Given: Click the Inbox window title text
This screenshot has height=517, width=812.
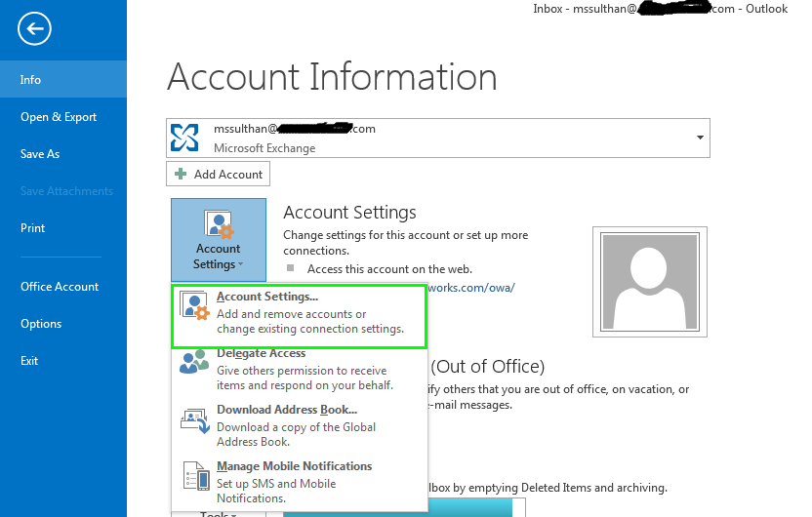Looking at the screenshot, I should tap(661, 8).
